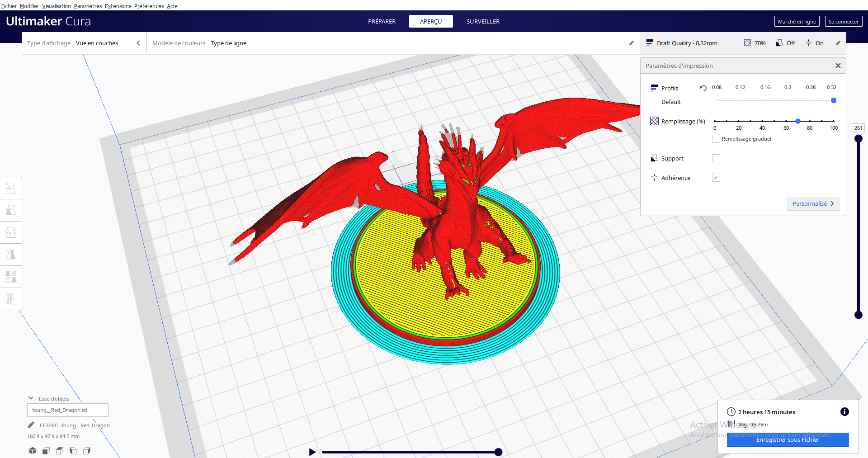
Task: Click the Remplissage infill slider handle
Action: click(x=798, y=121)
